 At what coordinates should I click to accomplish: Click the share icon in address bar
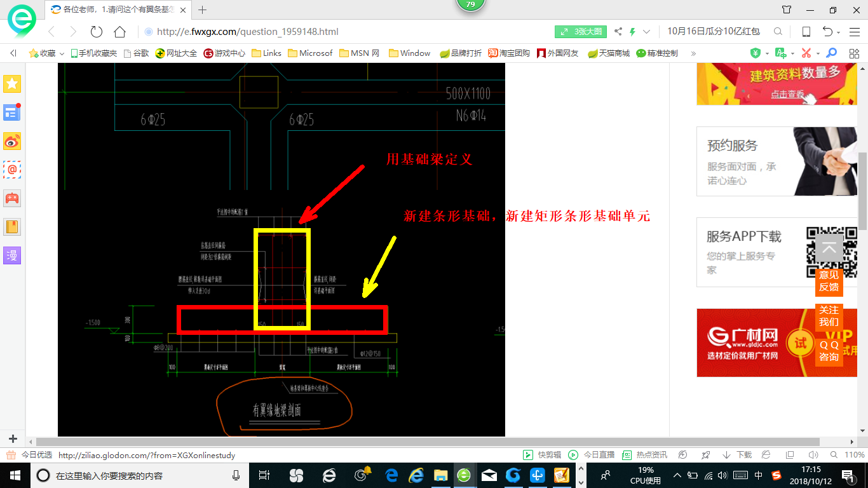[618, 32]
